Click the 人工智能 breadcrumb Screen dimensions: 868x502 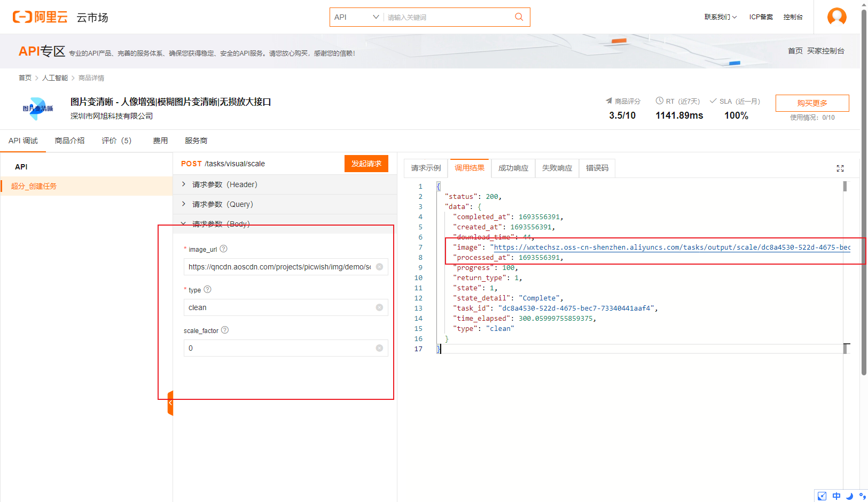click(55, 78)
